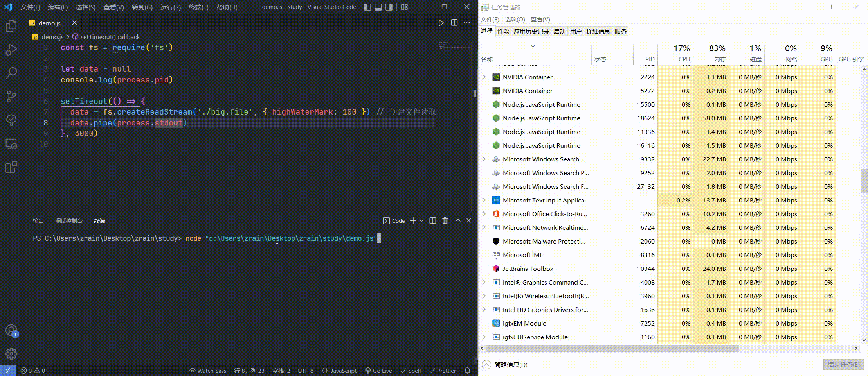Expand Microsoft Network Realtime row

(x=484, y=227)
